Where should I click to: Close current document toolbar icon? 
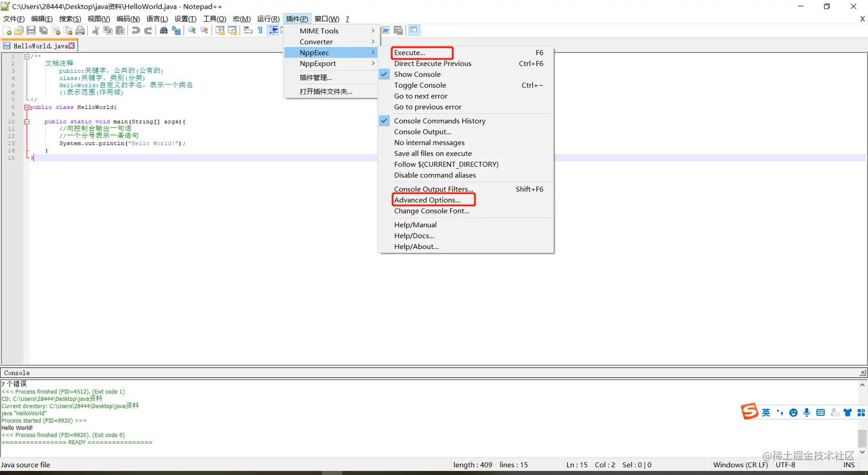[56, 30]
